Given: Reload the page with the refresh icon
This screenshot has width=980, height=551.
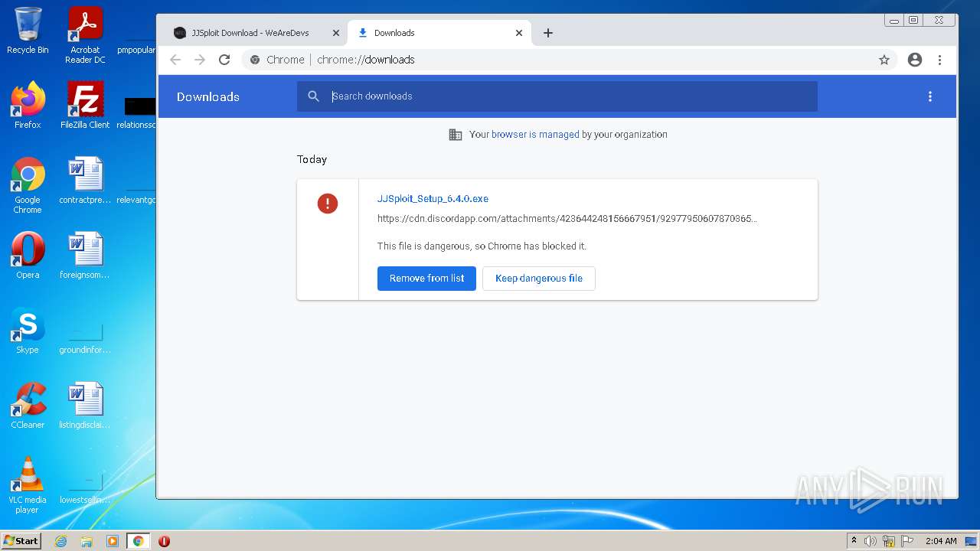Looking at the screenshot, I should tap(224, 60).
